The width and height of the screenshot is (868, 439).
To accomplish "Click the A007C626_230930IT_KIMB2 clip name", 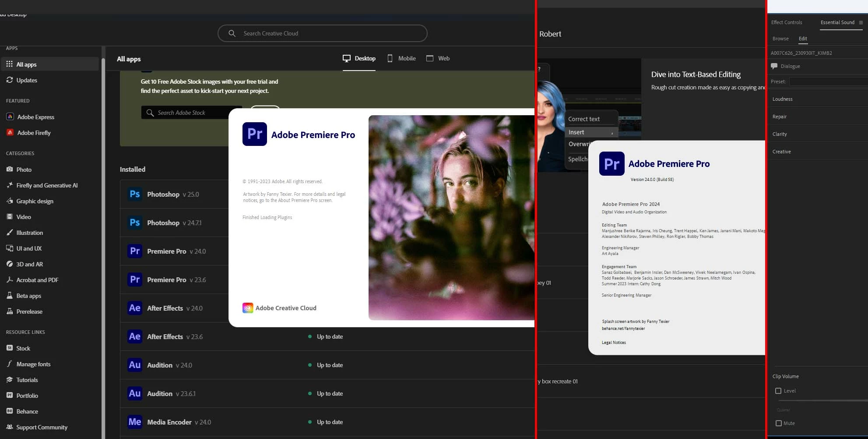I will point(801,53).
